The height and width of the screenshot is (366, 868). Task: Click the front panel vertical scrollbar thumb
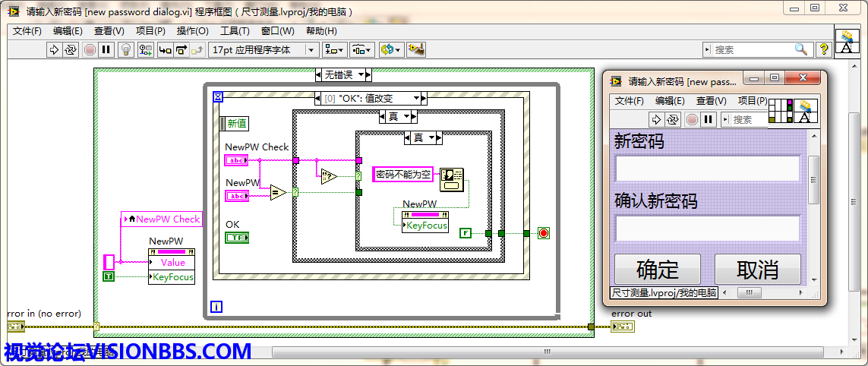point(814,179)
